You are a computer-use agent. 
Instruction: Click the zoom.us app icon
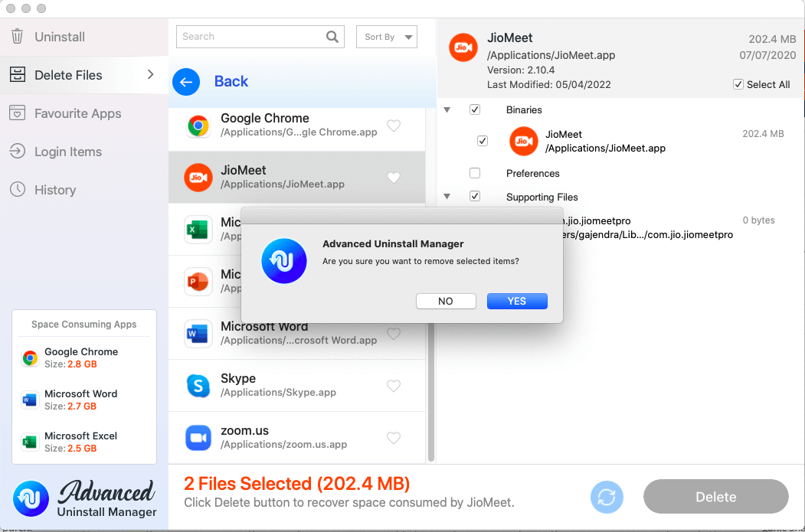[198, 438]
